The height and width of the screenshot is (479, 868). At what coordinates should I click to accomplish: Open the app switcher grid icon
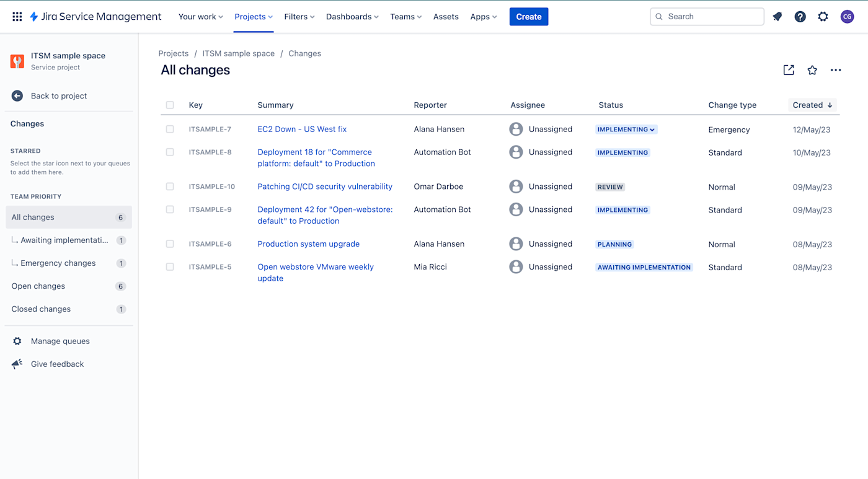tap(17, 17)
